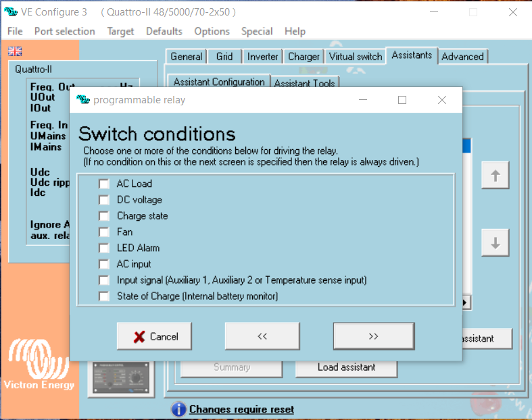Viewport: 532px width, 420px height.
Task: Click the Victron Energy logo
Action: click(x=39, y=364)
